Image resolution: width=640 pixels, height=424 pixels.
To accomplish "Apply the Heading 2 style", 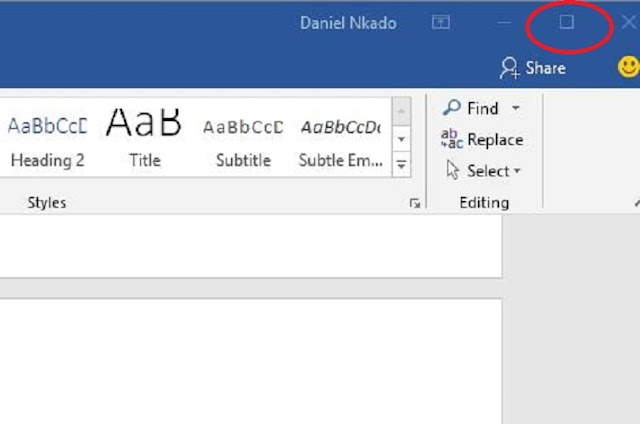I will point(48,139).
